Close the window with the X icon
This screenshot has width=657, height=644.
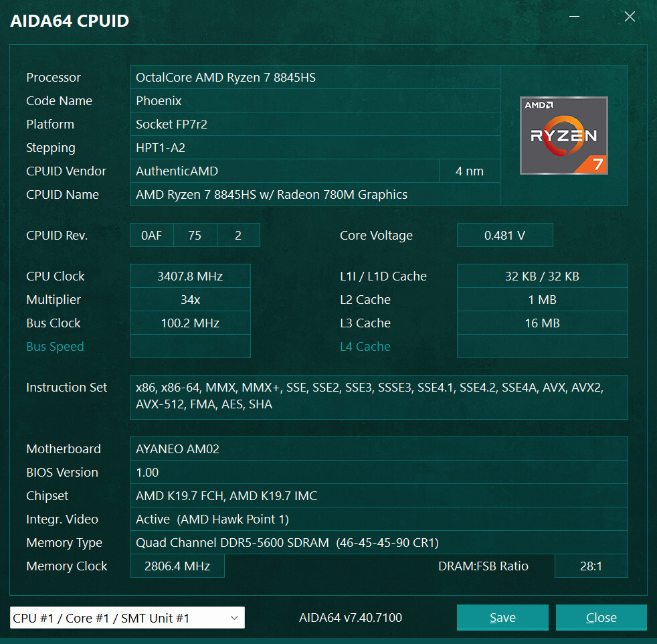[x=629, y=17]
